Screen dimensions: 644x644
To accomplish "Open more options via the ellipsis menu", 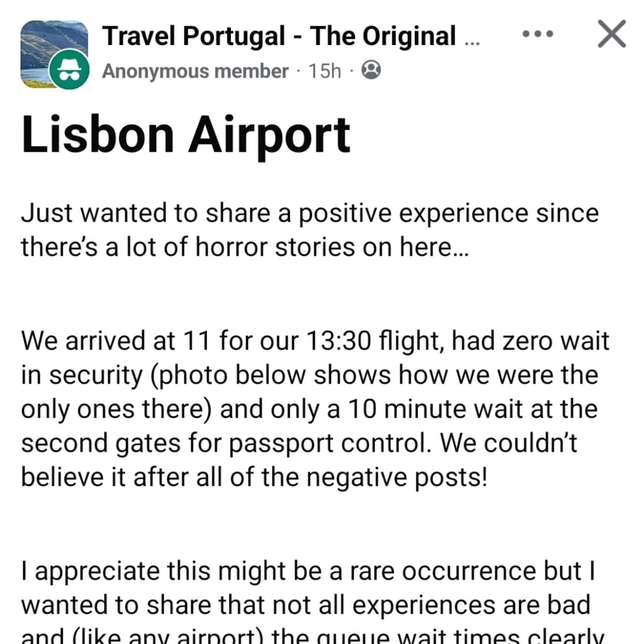I will (537, 33).
